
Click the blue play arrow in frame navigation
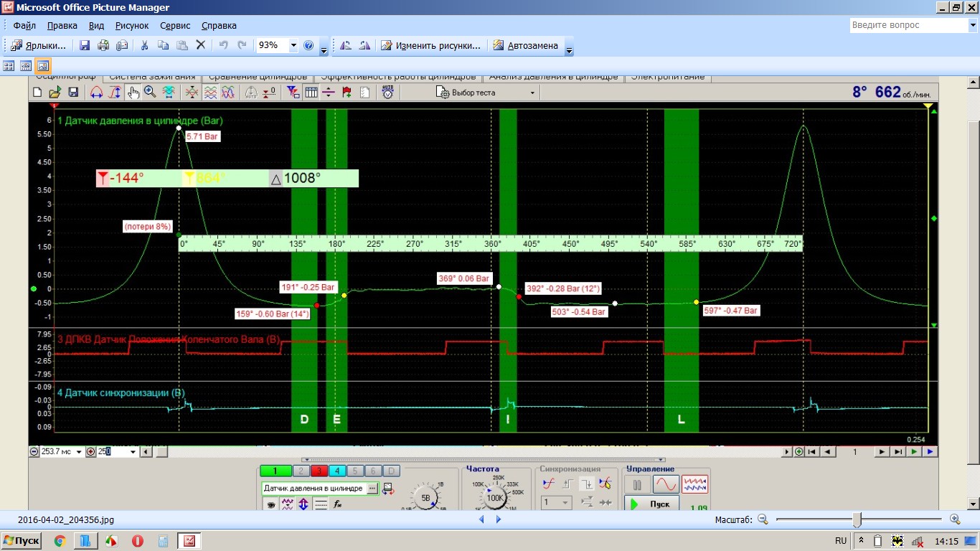coord(930,452)
